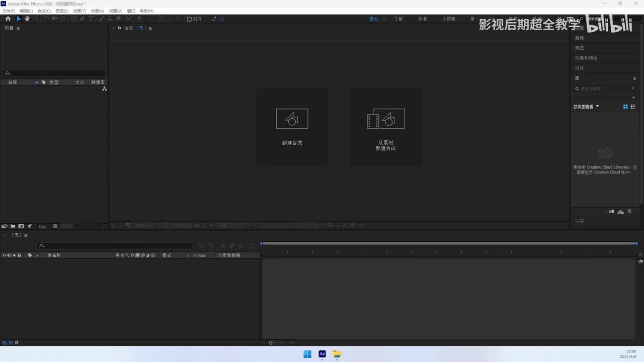
Task: Click the Creative Cloud sync icon in Libraries
Action: point(621,212)
